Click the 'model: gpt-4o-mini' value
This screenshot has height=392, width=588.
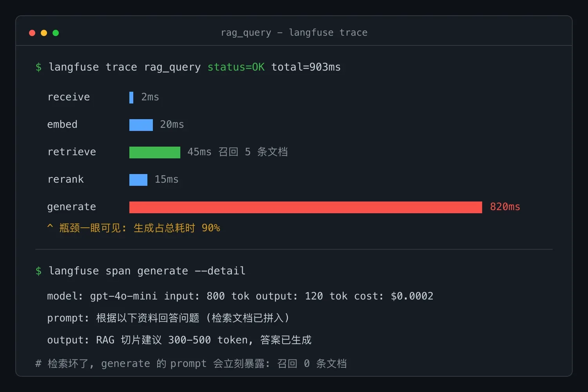click(102, 296)
